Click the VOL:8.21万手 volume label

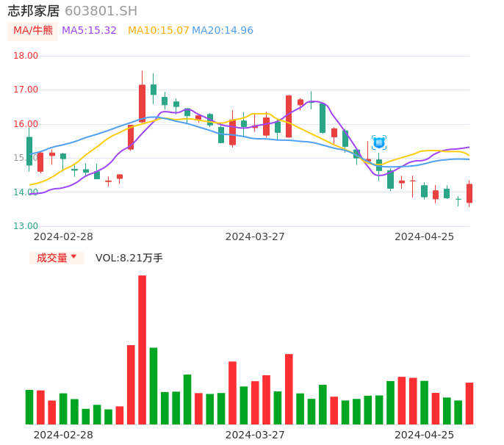pyautogui.click(x=129, y=258)
